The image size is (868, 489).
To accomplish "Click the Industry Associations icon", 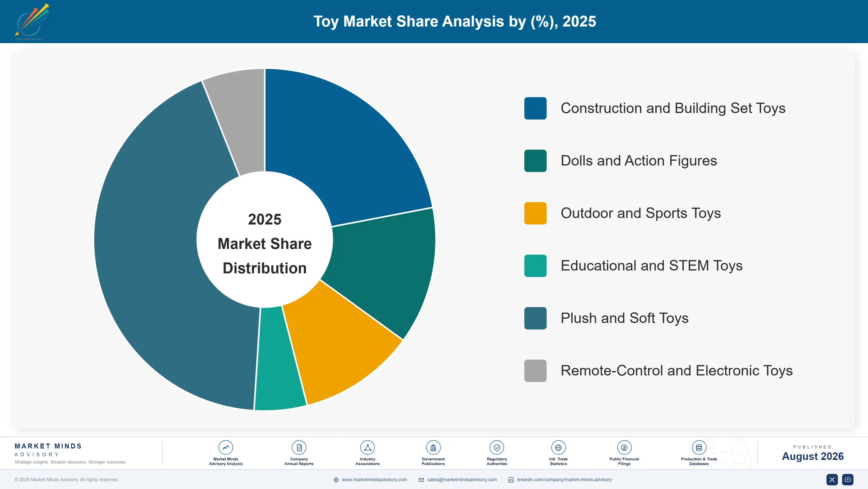I will point(367,447).
